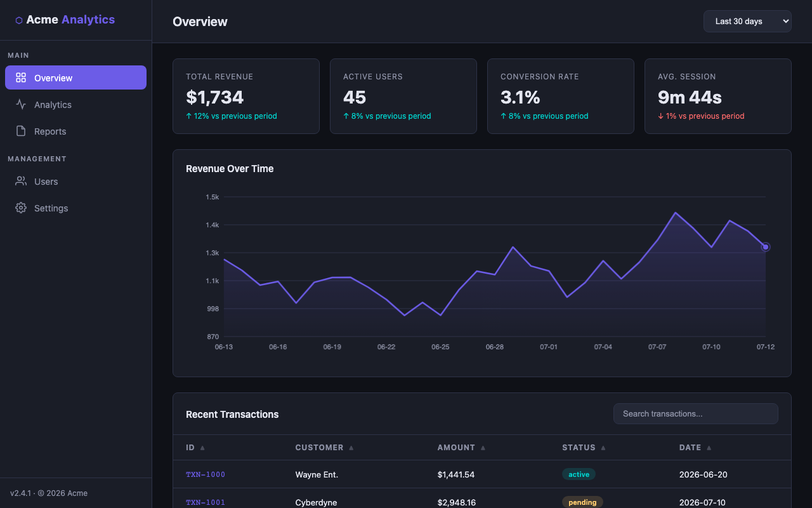Click the 2026-07-10 date cell

(702, 502)
